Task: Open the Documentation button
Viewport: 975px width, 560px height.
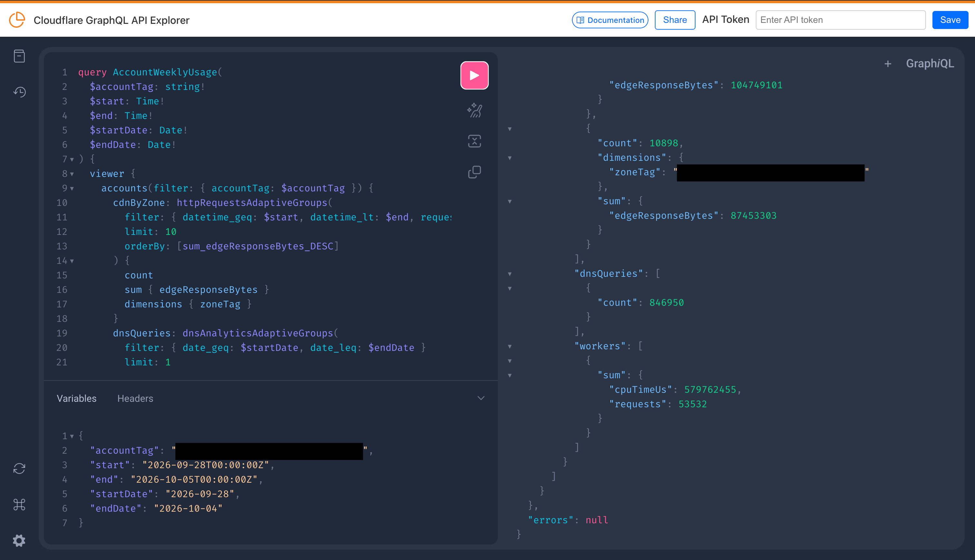Action: pos(610,20)
